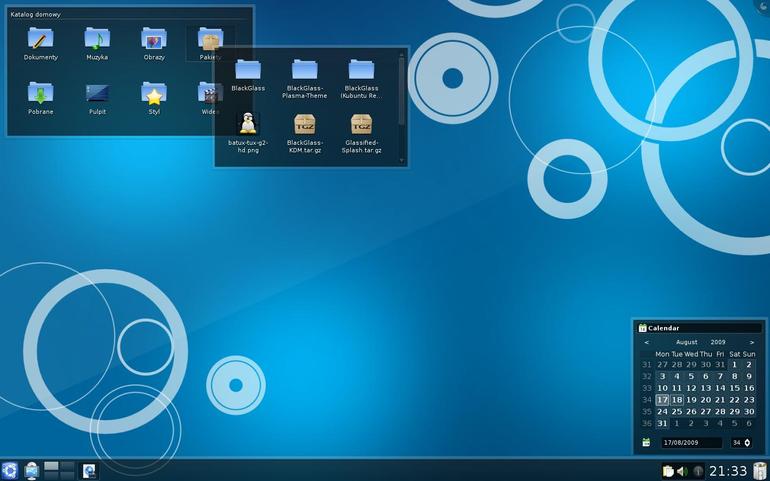
Task: Switch to the second virtual desktop in pager
Action: [67, 466]
